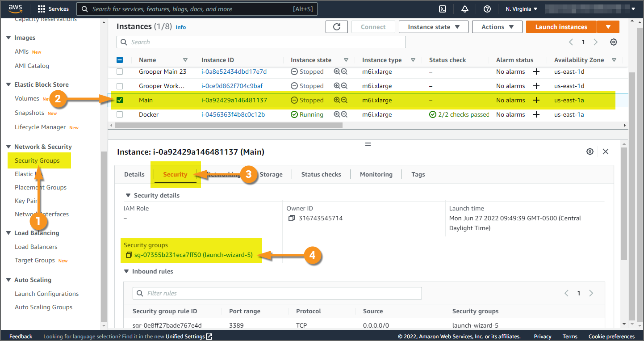The height and width of the screenshot is (341, 644).
Task: Go to previous inbound rules page
Action: (566, 293)
